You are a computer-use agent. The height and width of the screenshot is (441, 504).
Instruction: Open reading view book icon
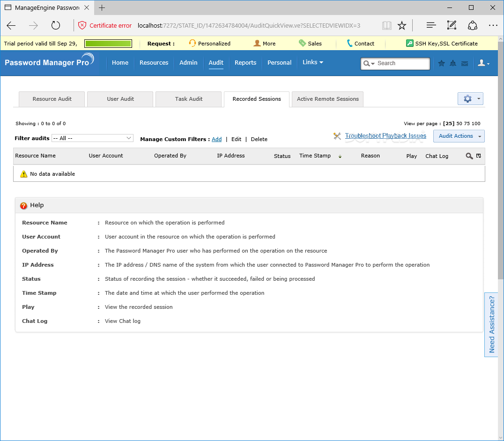[387, 25]
